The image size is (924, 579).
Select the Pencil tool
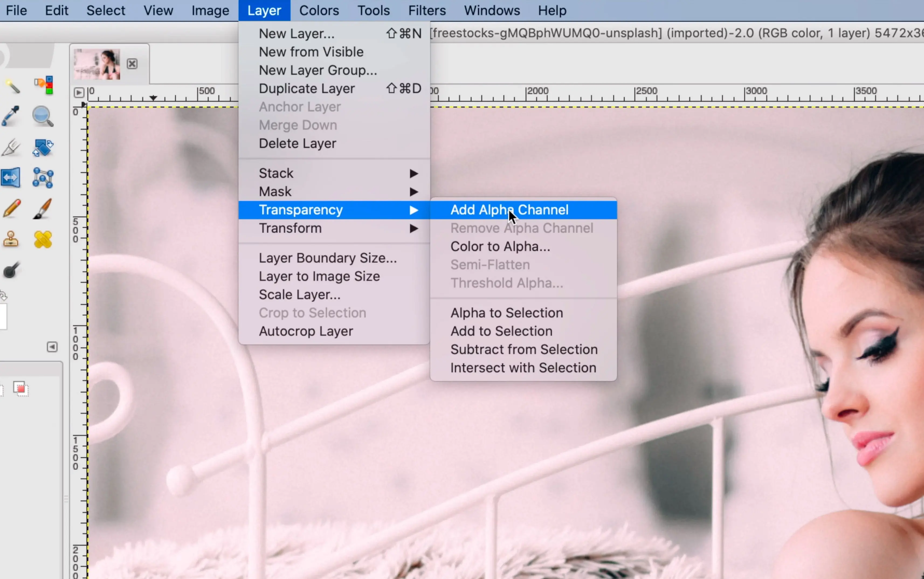pyautogui.click(x=12, y=209)
